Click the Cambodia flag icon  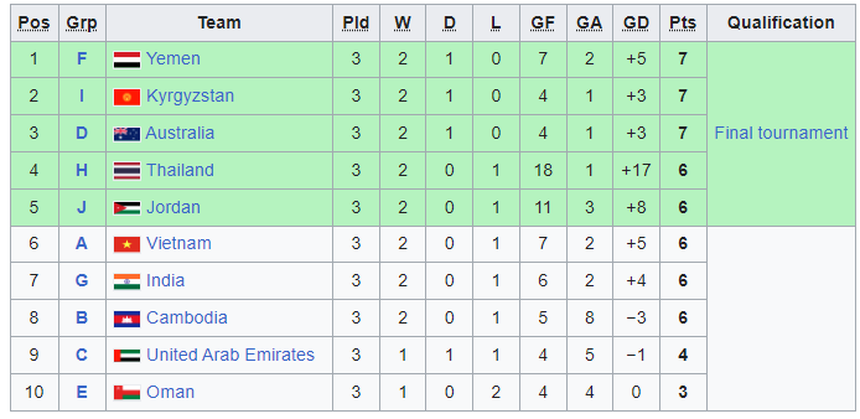pyautogui.click(x=126, y=318)
